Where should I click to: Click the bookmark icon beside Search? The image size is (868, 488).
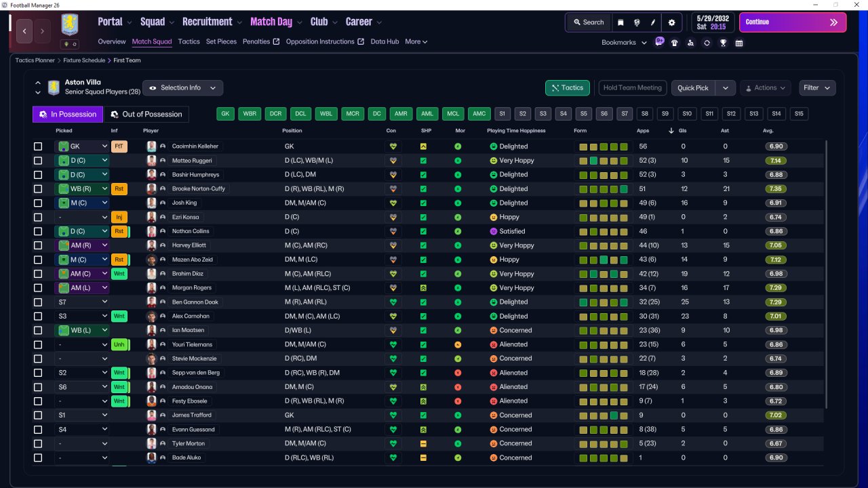click(620, 22)
